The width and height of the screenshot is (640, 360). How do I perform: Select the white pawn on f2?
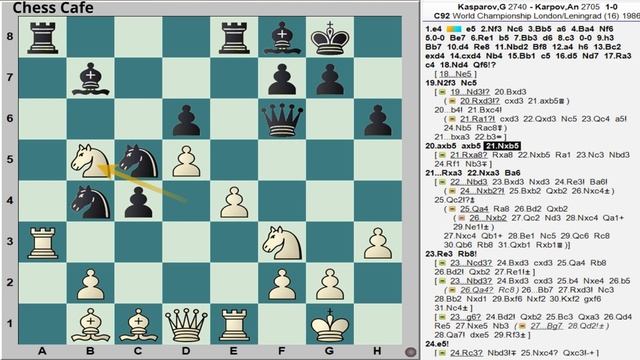coord(282,284)
